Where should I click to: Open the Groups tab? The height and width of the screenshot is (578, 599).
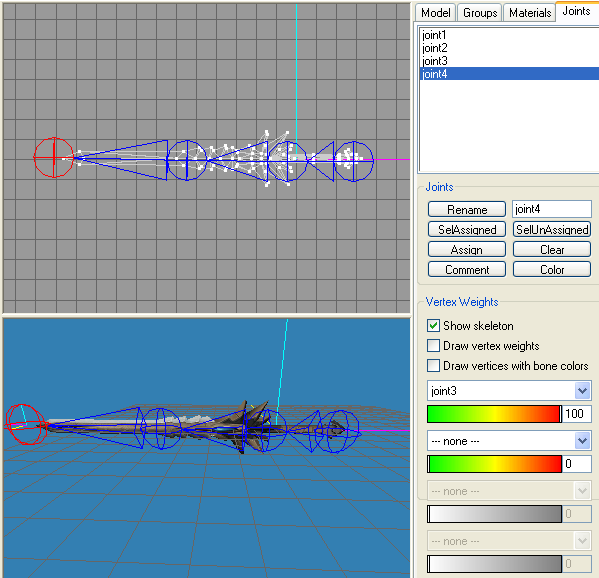coord(480,13)
